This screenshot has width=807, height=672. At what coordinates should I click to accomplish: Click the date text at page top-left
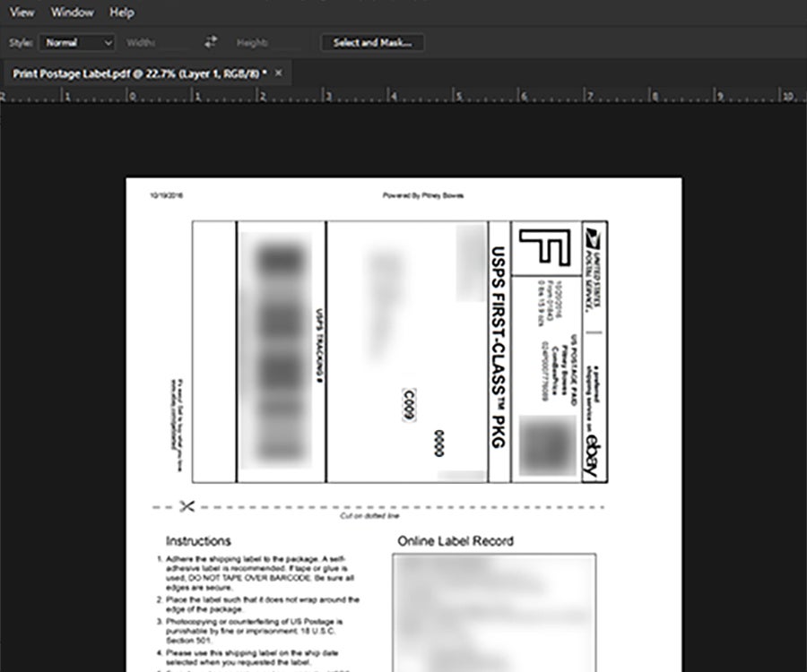coord(166,195)
